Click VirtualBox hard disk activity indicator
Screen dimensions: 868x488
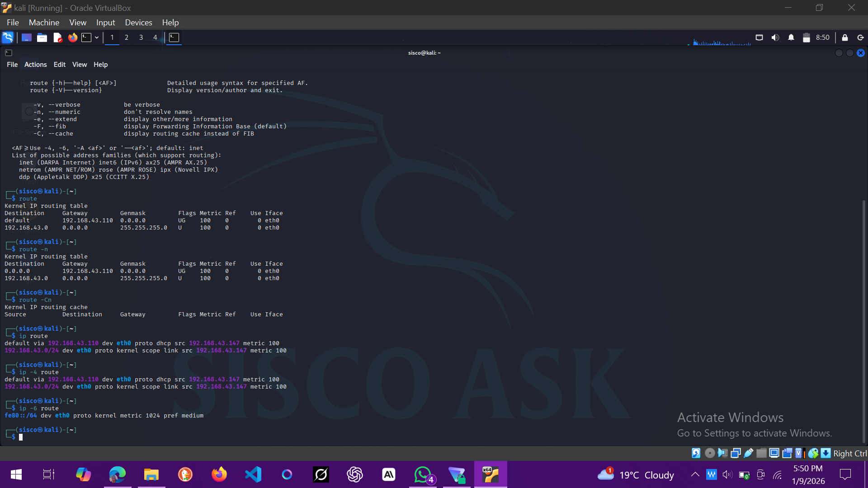coord(696,453)
